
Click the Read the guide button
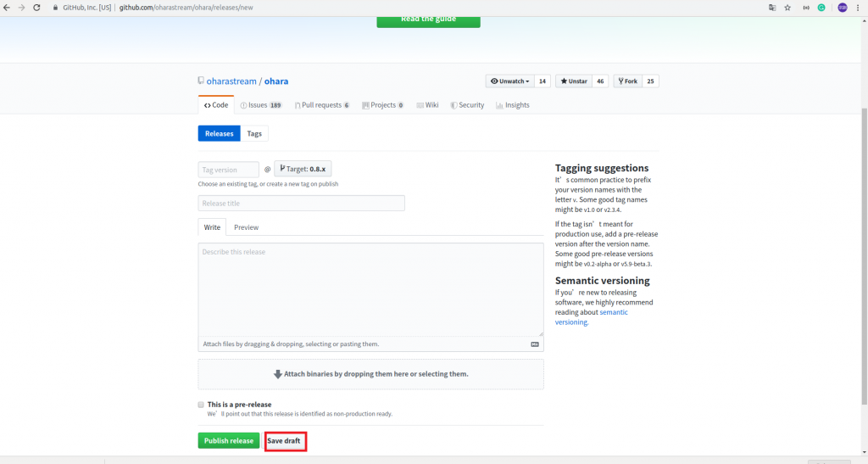point(428,20)
